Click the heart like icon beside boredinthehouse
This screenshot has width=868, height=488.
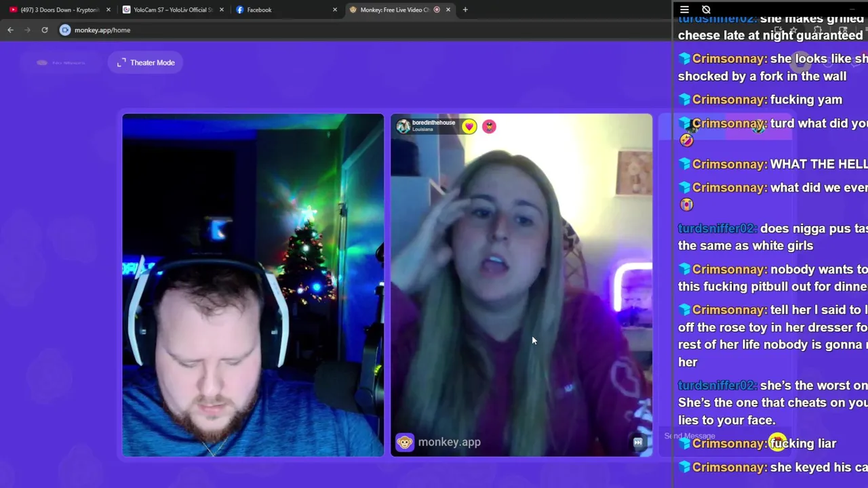click(469, 126)
